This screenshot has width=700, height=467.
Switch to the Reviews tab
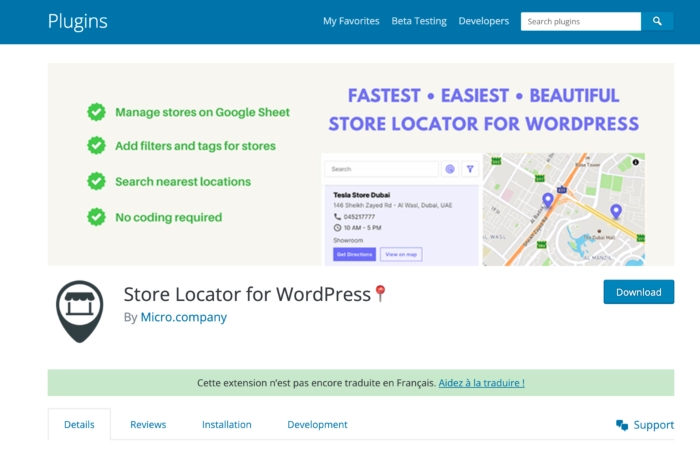coord(148,424)
